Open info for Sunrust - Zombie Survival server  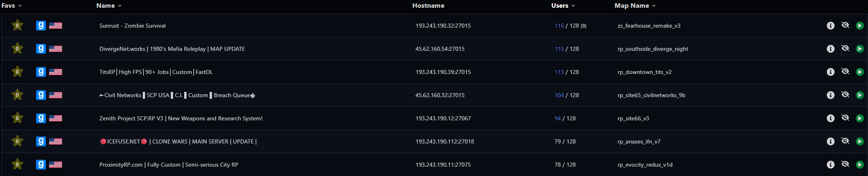tap(830, 26)
